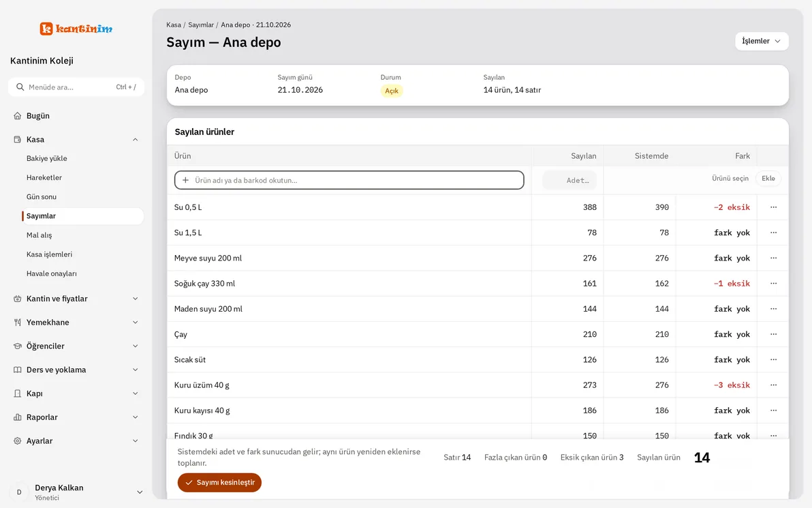Click the Öğrenciler graduation cap icon
Viewport: 812px width, 508px height.
(x=18, y=346)
